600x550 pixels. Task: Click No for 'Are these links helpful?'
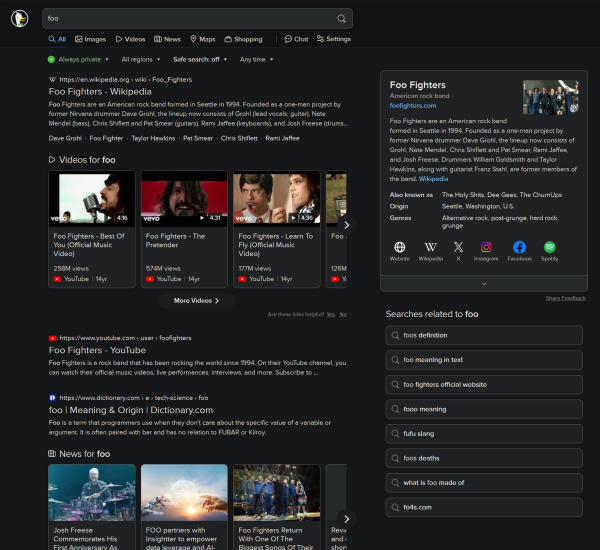(x=343, y=315)
